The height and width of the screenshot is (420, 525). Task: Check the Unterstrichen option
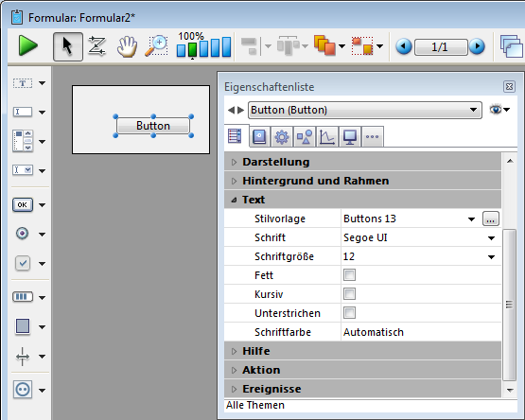point(349,313)
